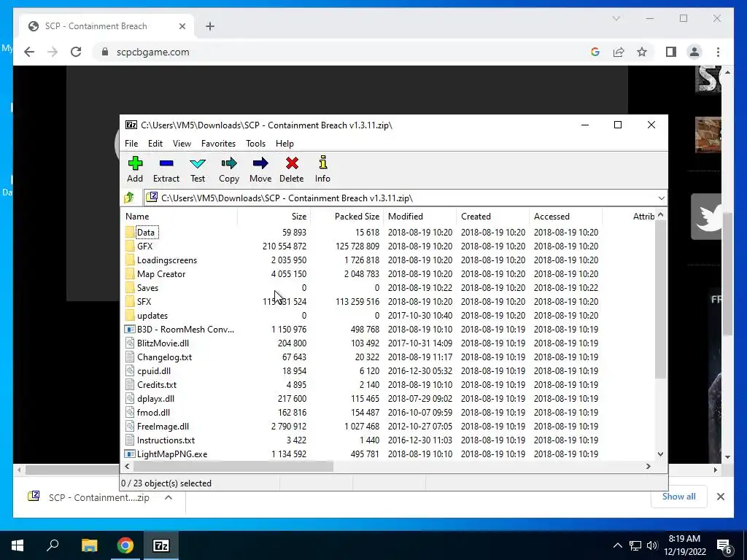Image resolution: width=747 pixels, height=560 pixels.
Task: Open the Tools menu
Action: click(x=255, y=144)
